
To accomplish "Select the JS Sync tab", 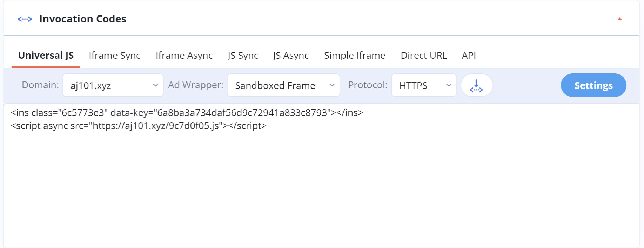I will pyautogui.click(x=243, y=56).
